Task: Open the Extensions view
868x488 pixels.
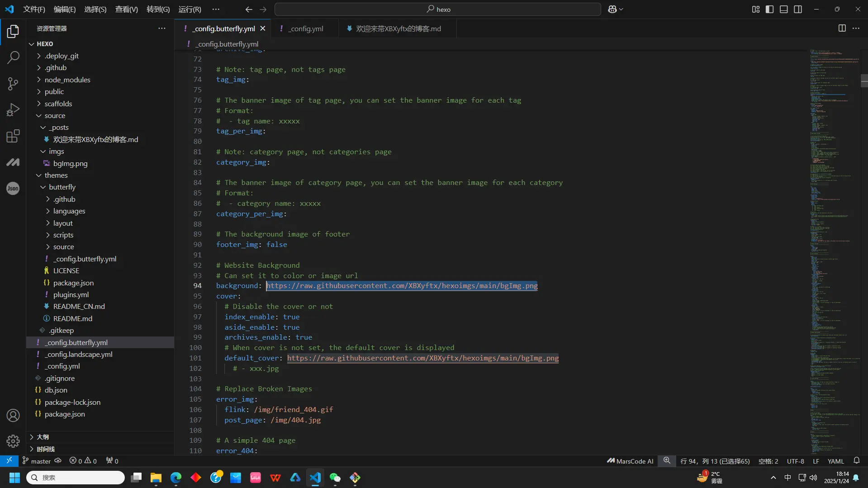Action: (13, 136)
